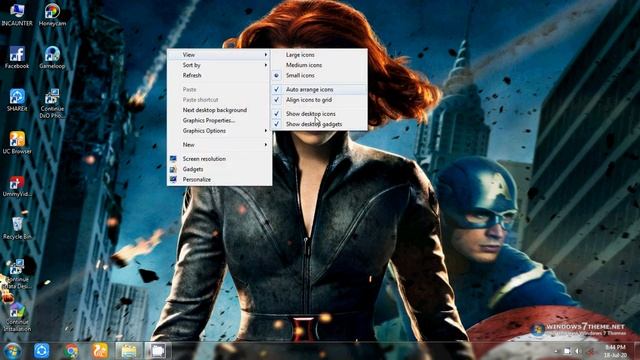Screen dimensions: 640x360
Task: Click the Windows Start orb
Action: (x=12, y=351)
